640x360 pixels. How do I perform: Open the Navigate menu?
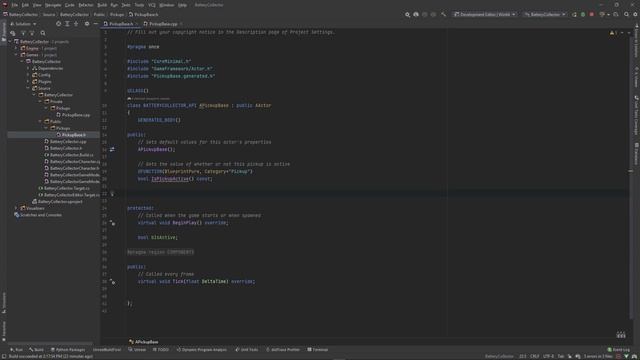(x=53, y=5)
